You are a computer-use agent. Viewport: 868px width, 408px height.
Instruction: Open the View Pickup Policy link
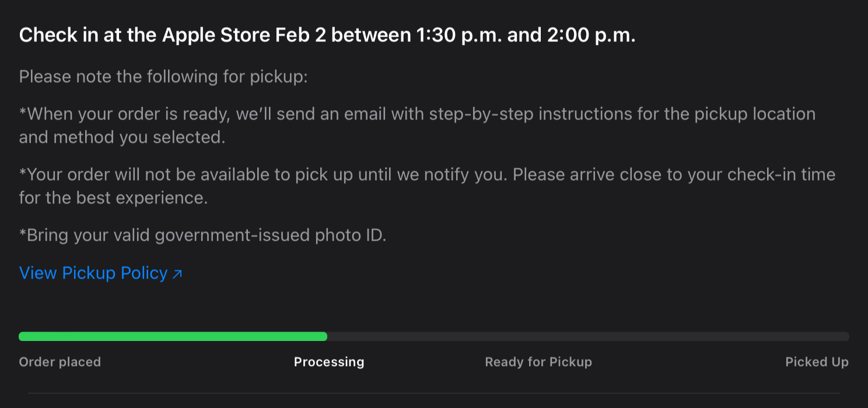pyautogui.click(x=93, y=273)
